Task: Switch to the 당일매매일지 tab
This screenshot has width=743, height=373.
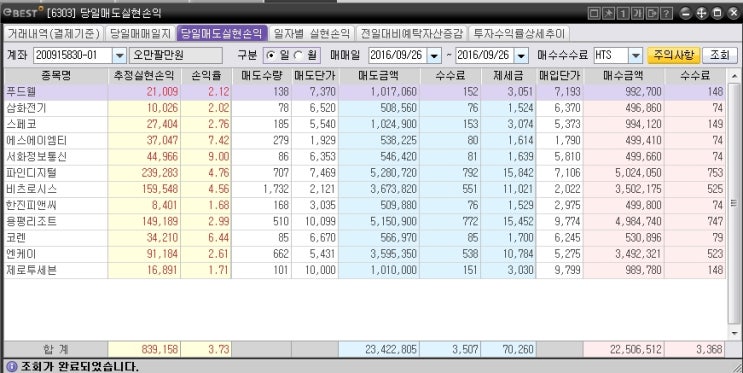Action: click(x=140, y=33)
